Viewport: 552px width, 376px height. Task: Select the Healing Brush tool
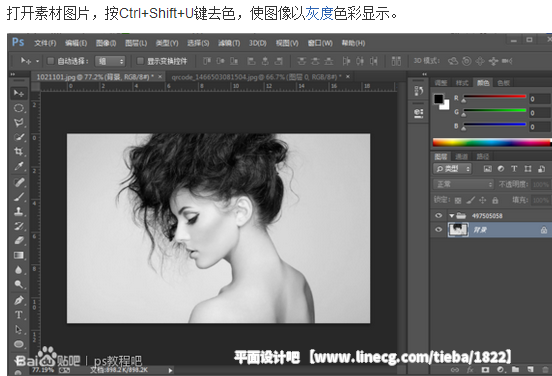19,182
